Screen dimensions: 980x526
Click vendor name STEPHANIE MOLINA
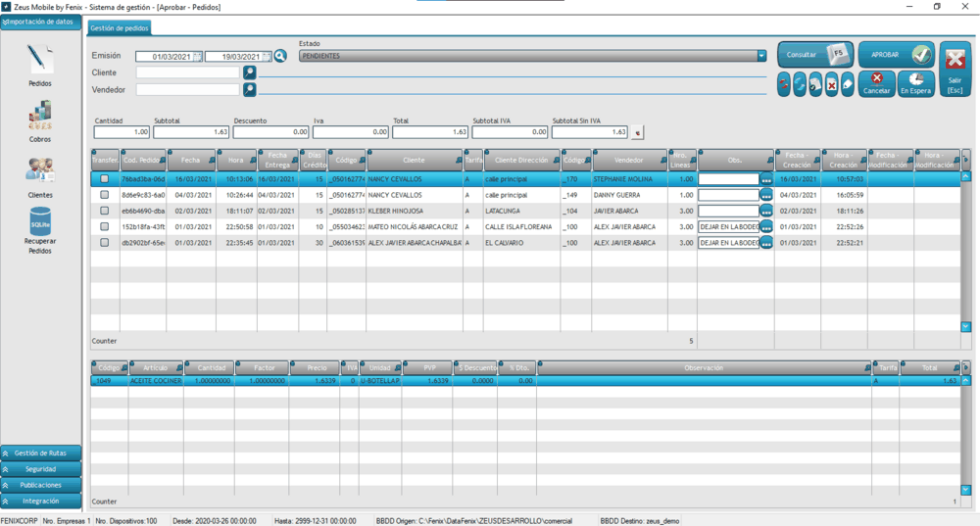pyautogui.click(x=622, y=179)
